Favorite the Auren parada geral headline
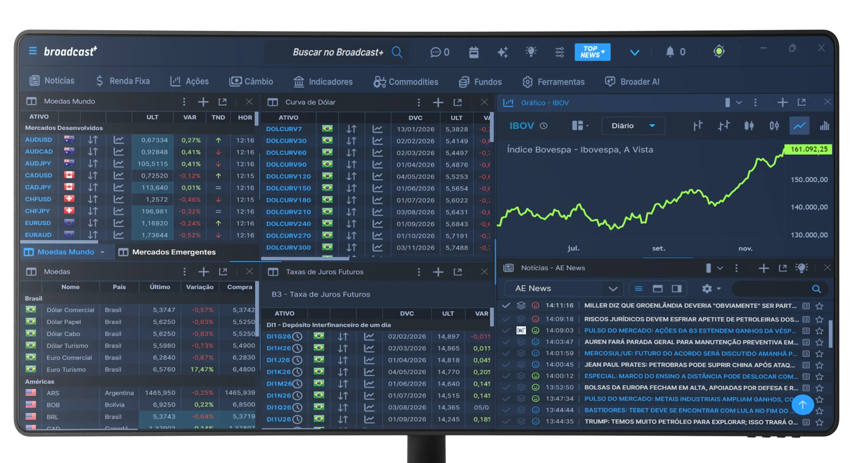The image size is (868, 463). pos(820,342)
